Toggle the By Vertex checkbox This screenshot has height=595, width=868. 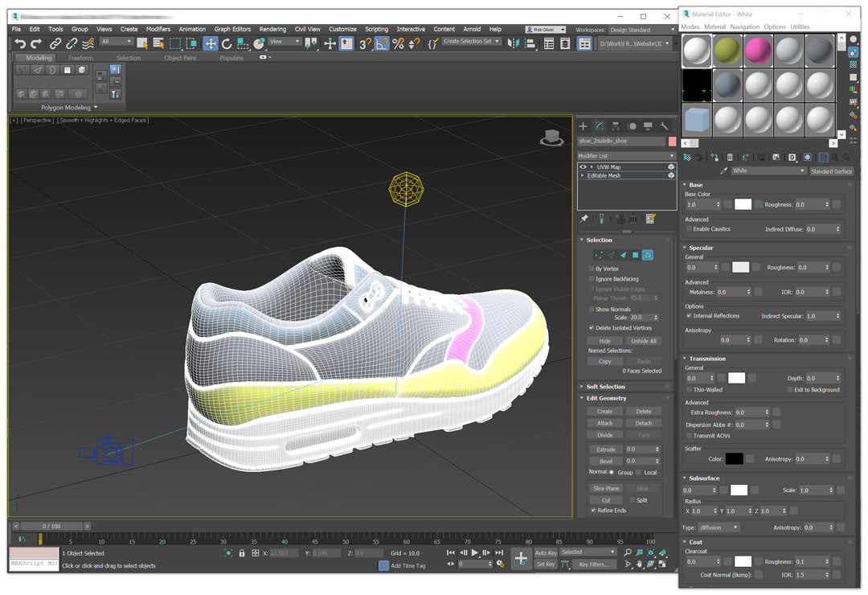pyautogui.click(x=592, y=269)
